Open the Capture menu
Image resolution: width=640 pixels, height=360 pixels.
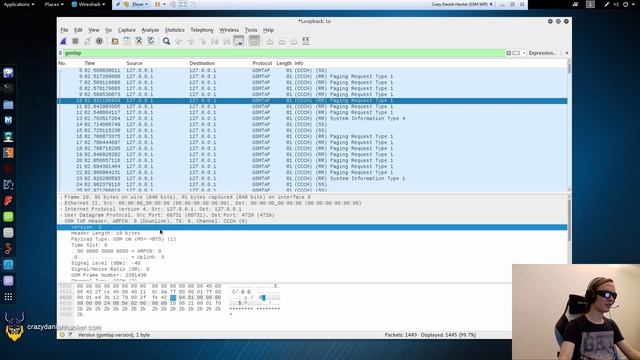127,30
